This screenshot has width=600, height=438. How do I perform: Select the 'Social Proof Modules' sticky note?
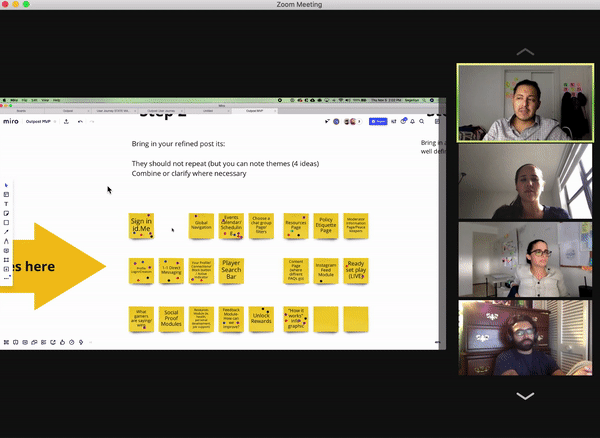171,319
